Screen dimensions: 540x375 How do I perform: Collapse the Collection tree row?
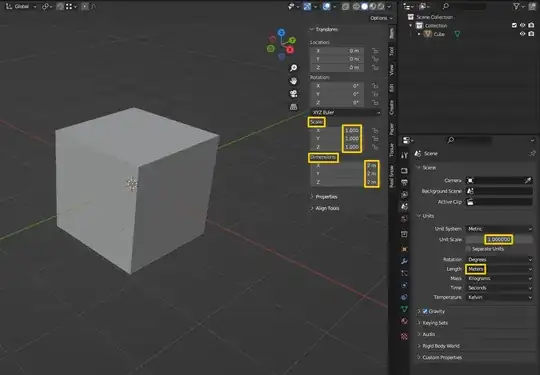410,25
